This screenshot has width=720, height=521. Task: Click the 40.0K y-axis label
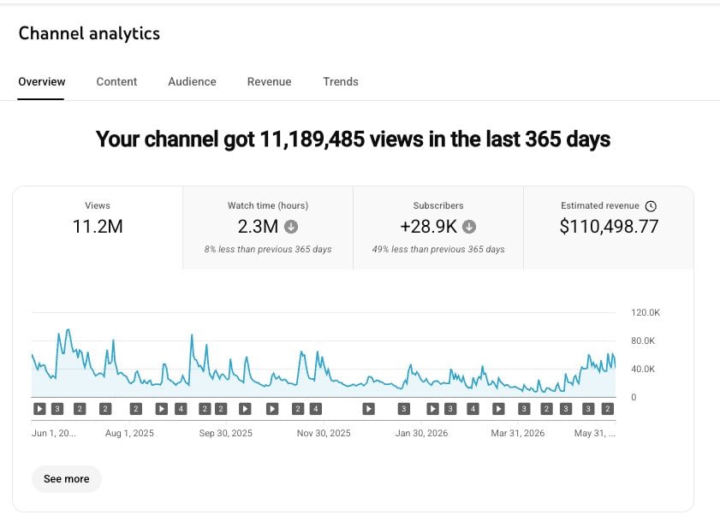pos(643,369)
